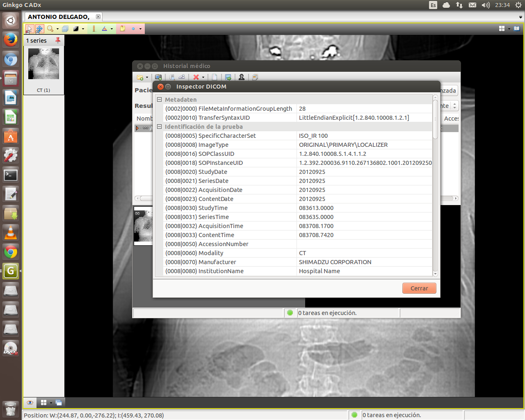Choose the angle measurement tool

coord(106,29)
